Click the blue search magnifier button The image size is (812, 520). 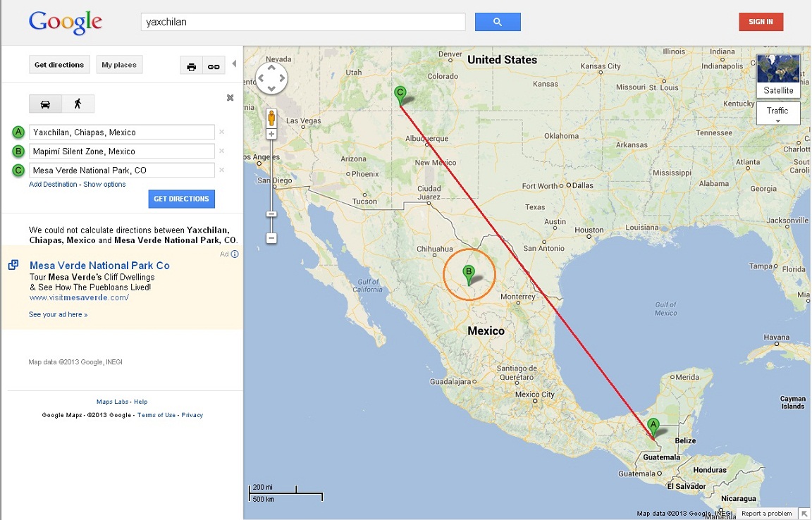[x=498, y=22]
